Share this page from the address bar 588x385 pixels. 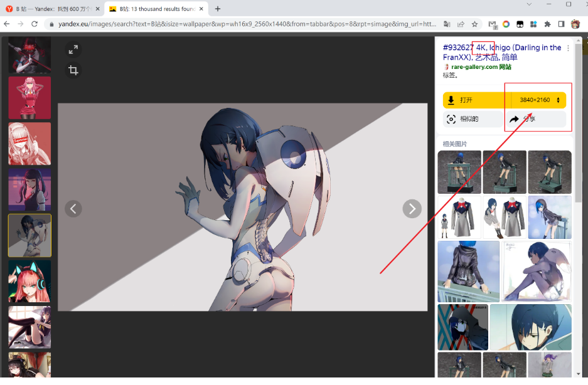[x=461, y=24]
